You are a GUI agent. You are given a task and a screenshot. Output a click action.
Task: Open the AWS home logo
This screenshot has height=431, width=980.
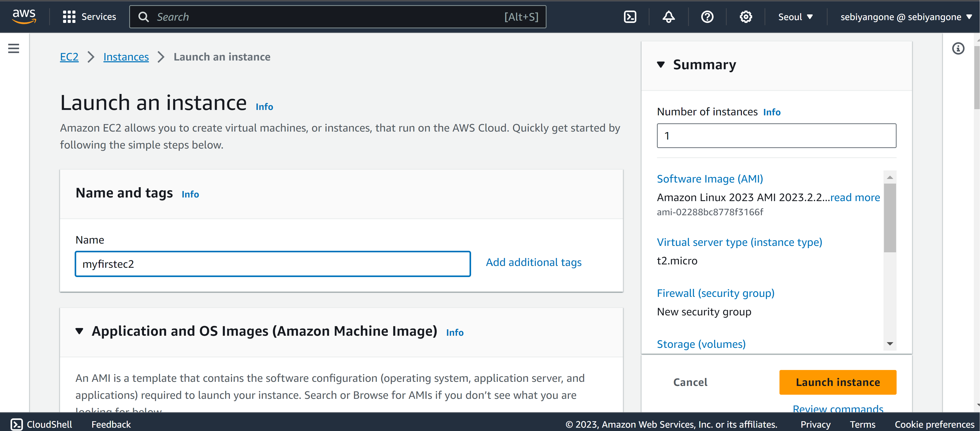coord(24,16)
